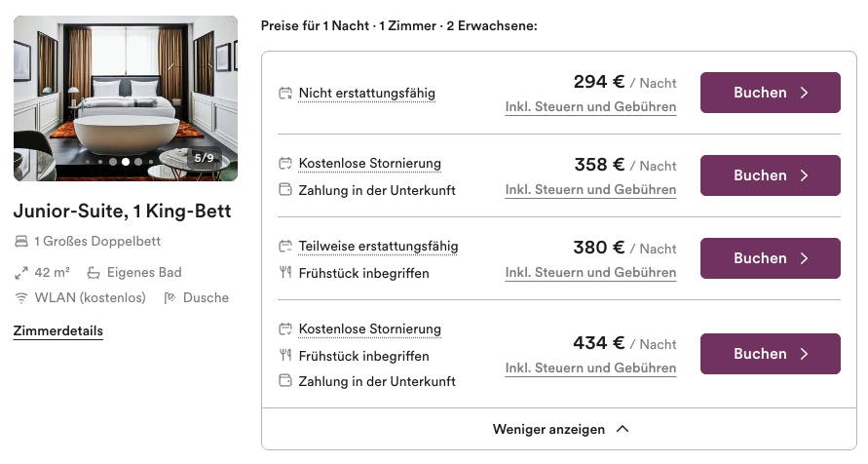The height and width of the screenshot is (464, 868).
Task: Open Nicht erstattungsfähig policy details
Action: pyautogui.click(x=367, y=94)
